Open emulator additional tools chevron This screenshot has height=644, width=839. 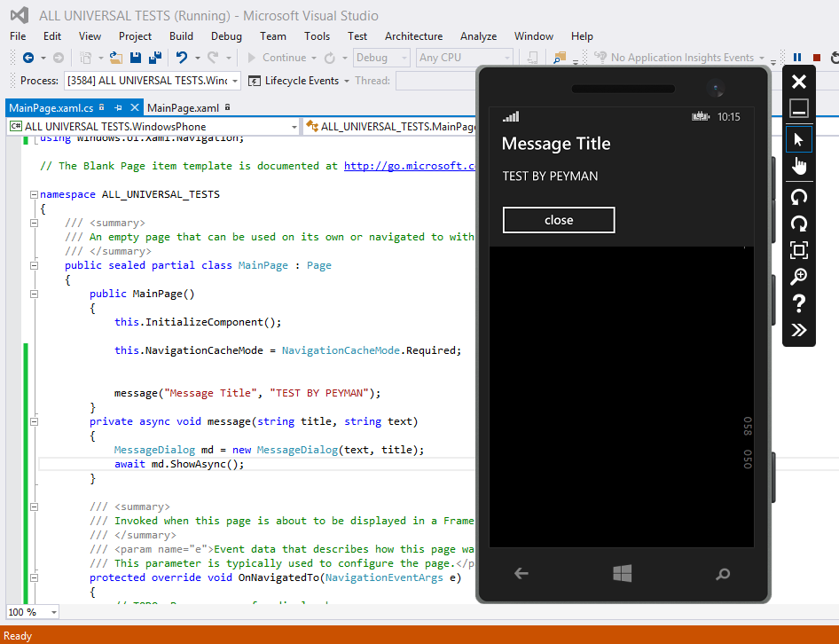(799, 330)
